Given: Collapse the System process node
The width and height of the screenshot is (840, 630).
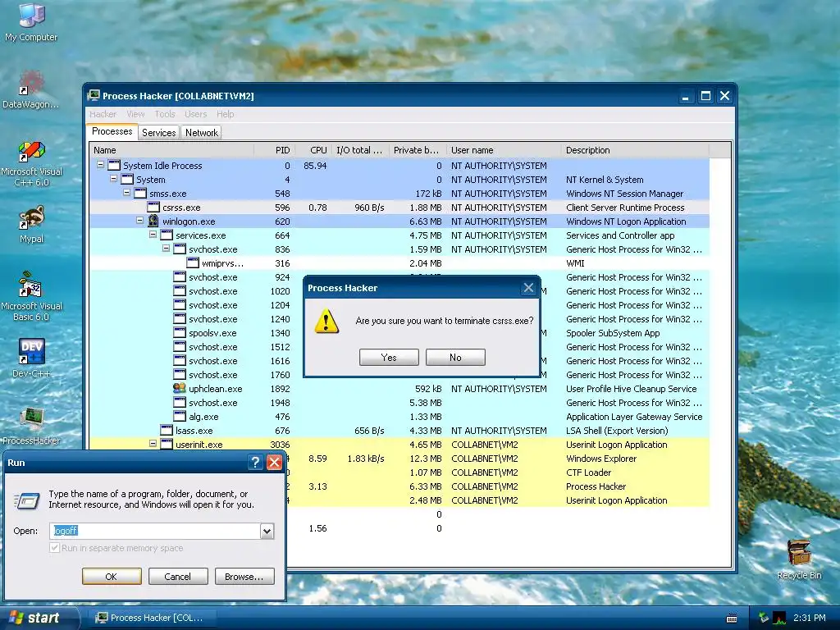Looking at the screenshot, I should 113,179.
